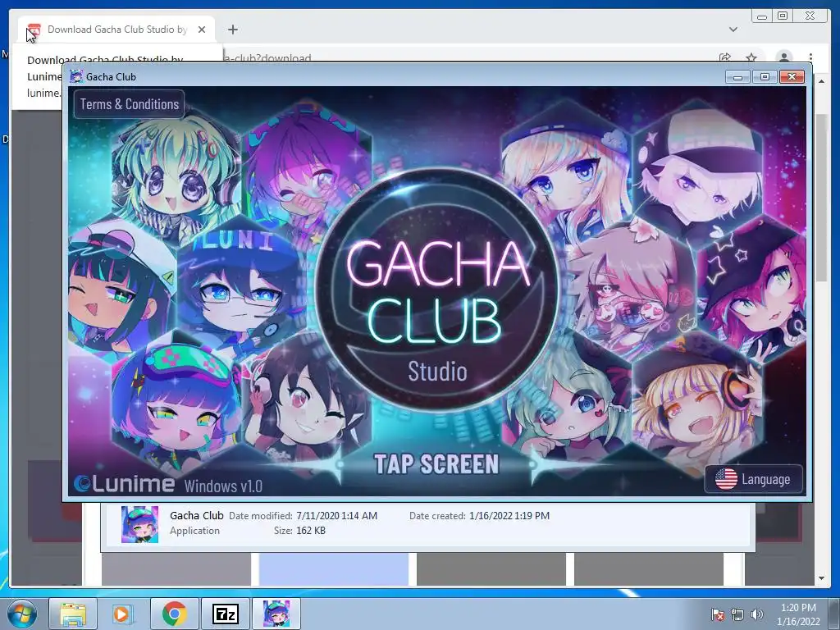Click the date modified value 7/11/2020 1:14 AM

click(x=336, y=515)
